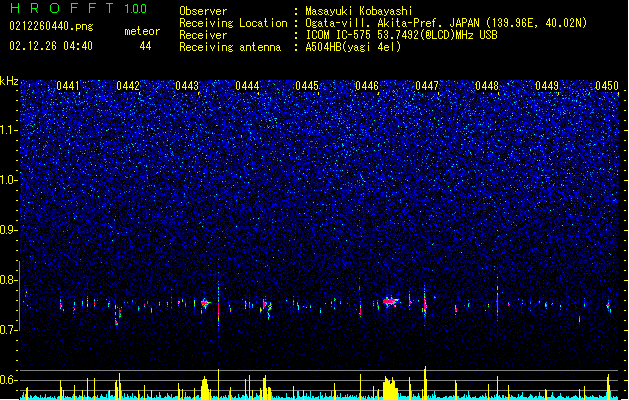Click the Receiving antenna label
This screenshot has height=400, width=629.
230,47
